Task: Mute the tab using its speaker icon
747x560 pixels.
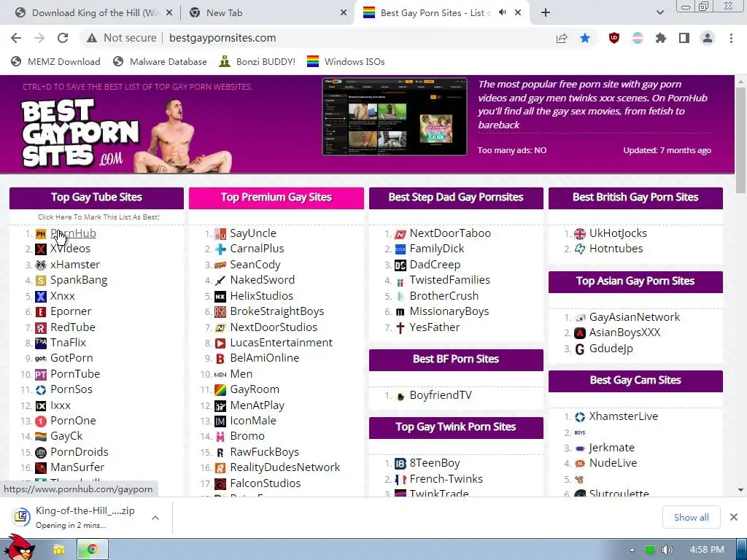Action: [x=502, y=12]
